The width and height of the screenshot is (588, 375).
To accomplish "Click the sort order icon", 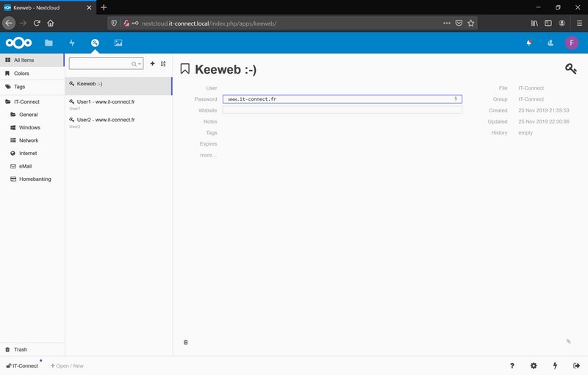I will point(163,64).
